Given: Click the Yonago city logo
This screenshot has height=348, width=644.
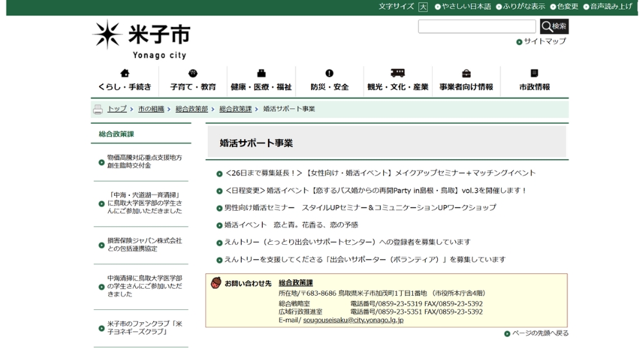Looking at the screenshot, I should (x=141, y=39).
